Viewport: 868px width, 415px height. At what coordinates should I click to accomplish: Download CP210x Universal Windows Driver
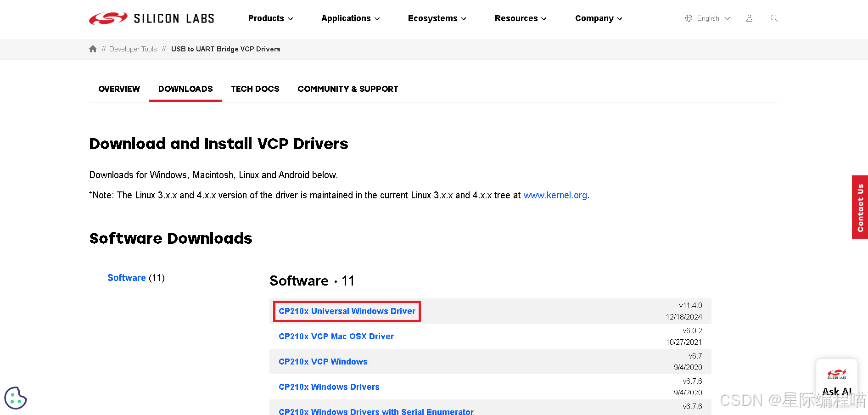point(347,311)
